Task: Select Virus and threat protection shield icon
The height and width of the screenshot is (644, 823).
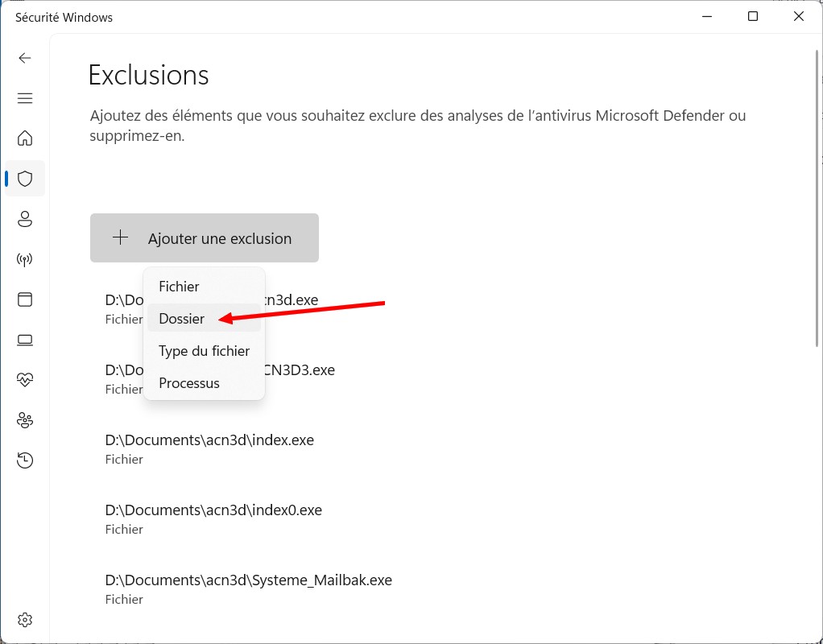Action: pyautogui.click(x=25, y=179)
